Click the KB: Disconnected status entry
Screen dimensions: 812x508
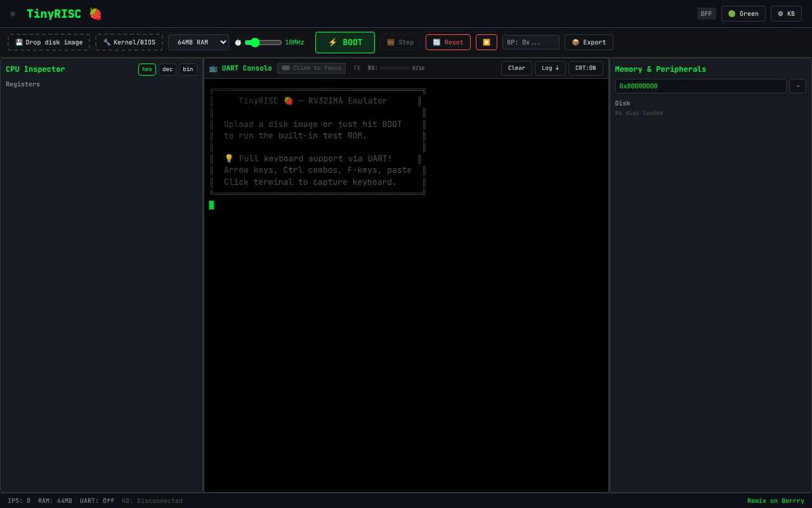pyautogui.click(x=152, y=501)
